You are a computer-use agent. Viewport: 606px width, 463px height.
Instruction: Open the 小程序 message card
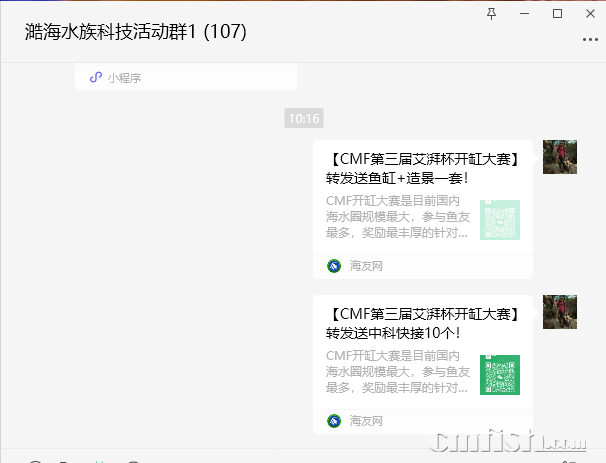[x=186, y=77]
